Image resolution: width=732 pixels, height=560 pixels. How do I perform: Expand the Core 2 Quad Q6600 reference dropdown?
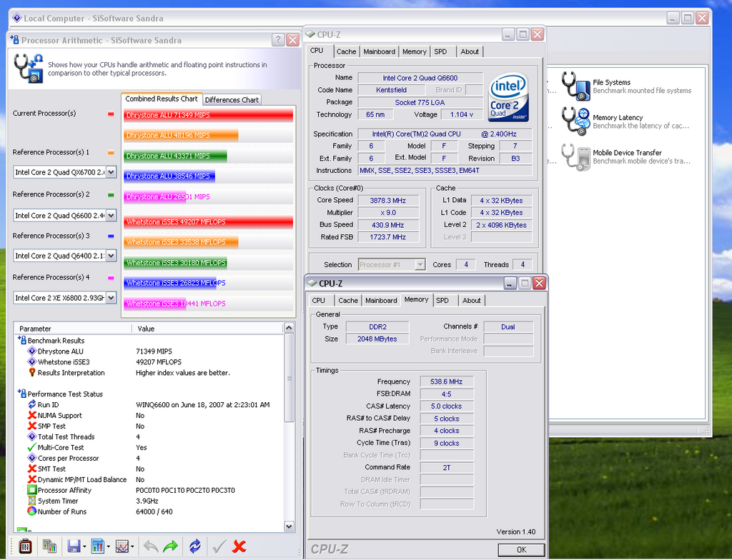click(111, 215)
